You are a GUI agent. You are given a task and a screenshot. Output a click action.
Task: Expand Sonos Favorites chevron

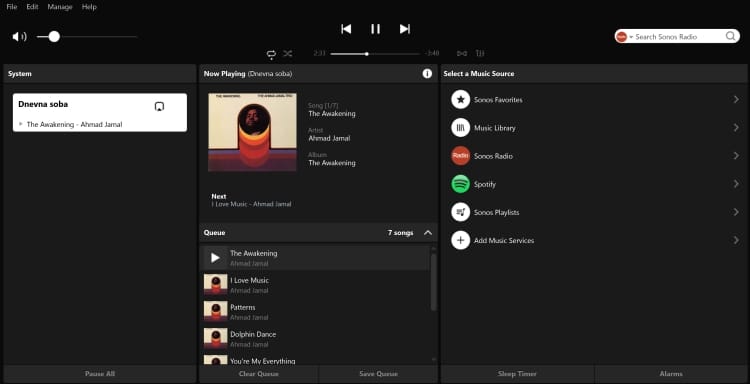click(736, 99)
